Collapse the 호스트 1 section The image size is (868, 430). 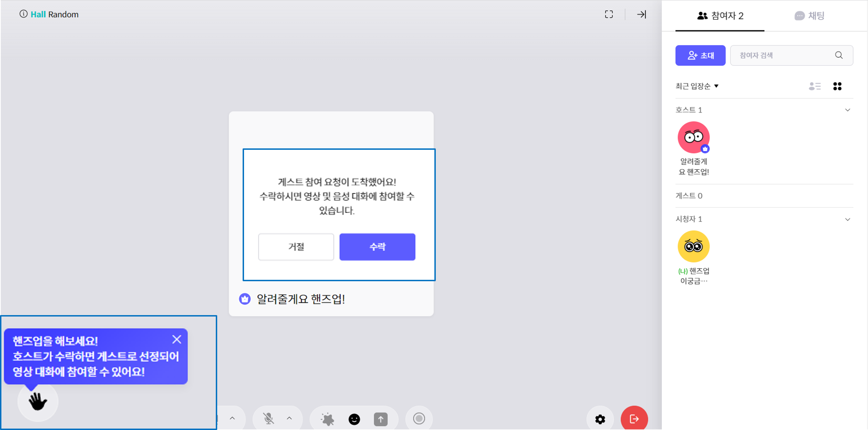848,110
